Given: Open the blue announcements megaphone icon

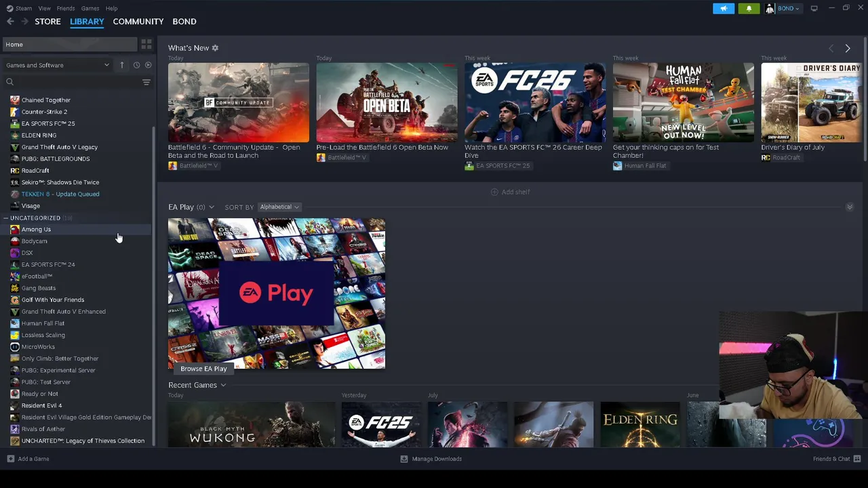Looking at the screenshot, I should pyautogui.click(x=724, y=8).
